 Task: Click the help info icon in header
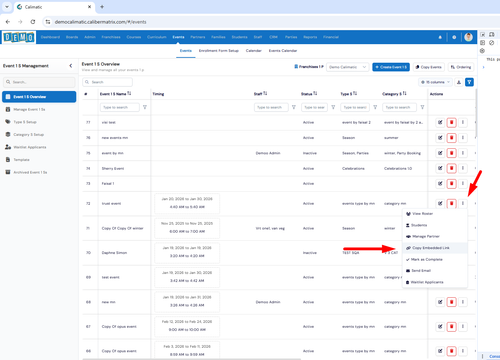(x=454, y=37)
